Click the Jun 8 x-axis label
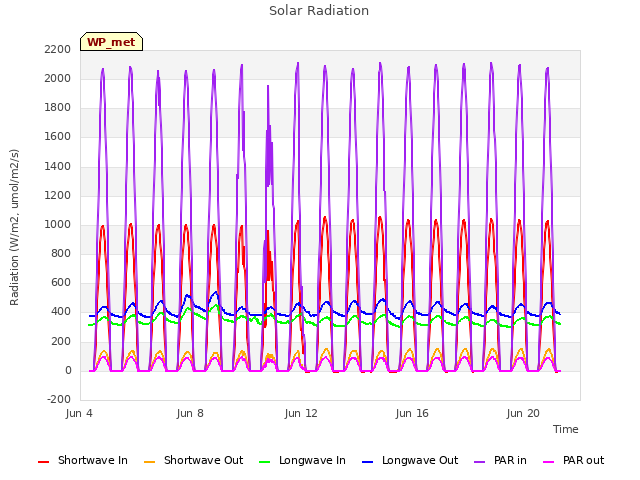 190,413
